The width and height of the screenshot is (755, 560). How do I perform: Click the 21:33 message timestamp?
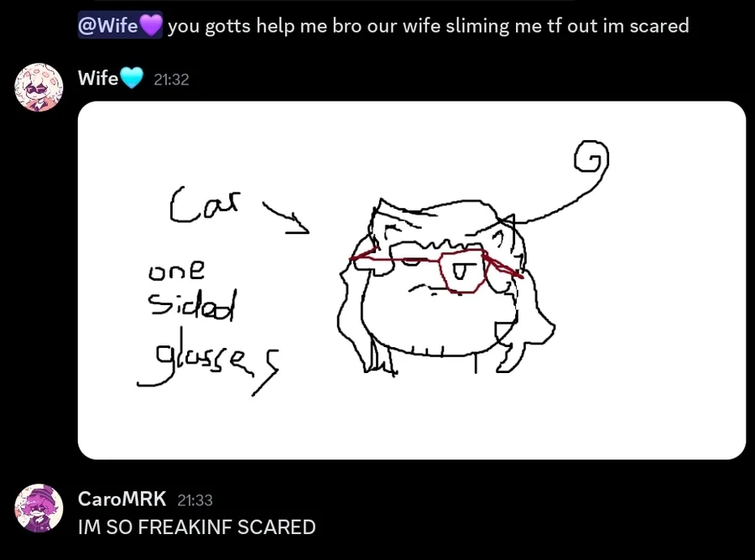195,500
